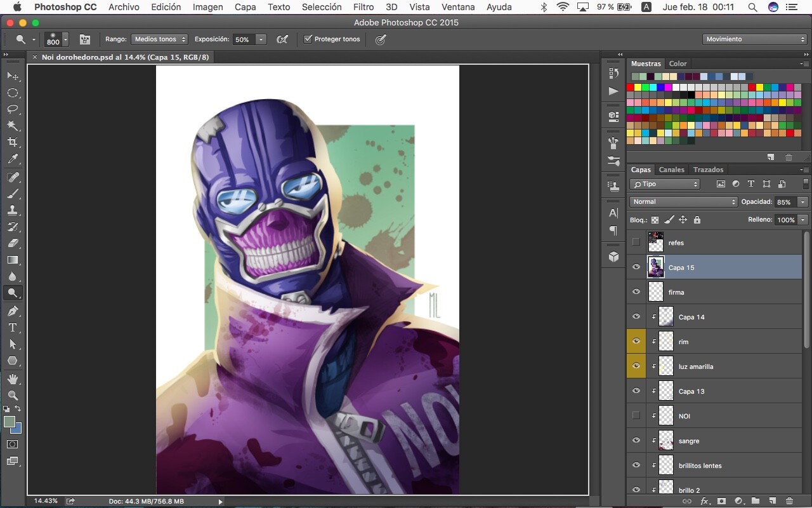Hide the luz amarilla layer

tap(636, 366)
